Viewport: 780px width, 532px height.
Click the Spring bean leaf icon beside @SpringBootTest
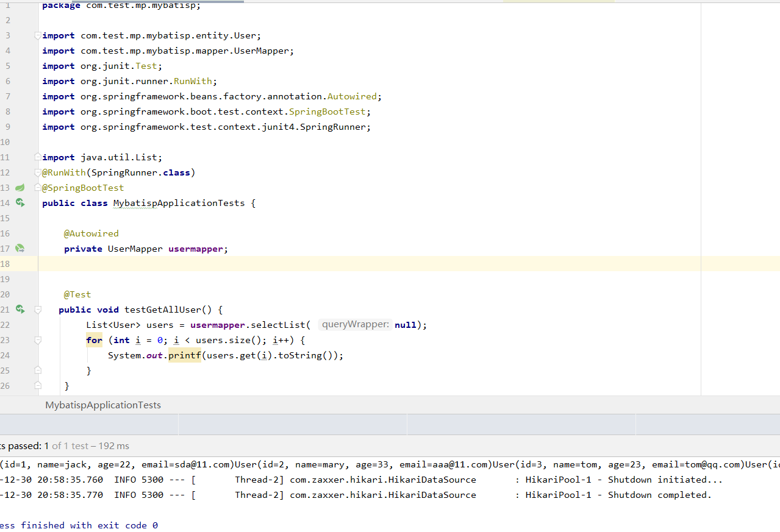[20, 188]
